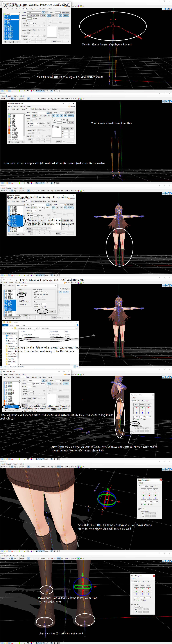Click the explorer Back arrow
Image resolution: width=172 pixels, height=644 pixels.
[x=5, y=328]
